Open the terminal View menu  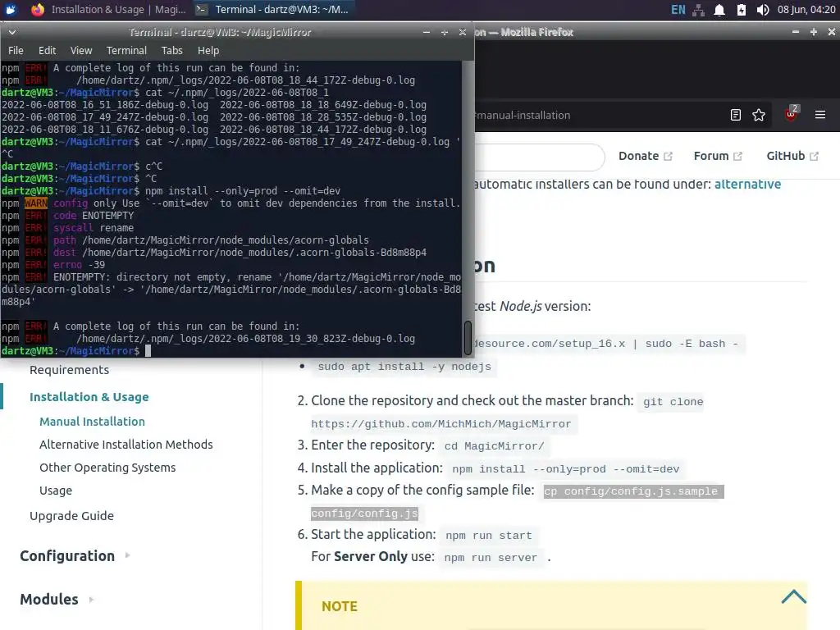coord(81,50)
